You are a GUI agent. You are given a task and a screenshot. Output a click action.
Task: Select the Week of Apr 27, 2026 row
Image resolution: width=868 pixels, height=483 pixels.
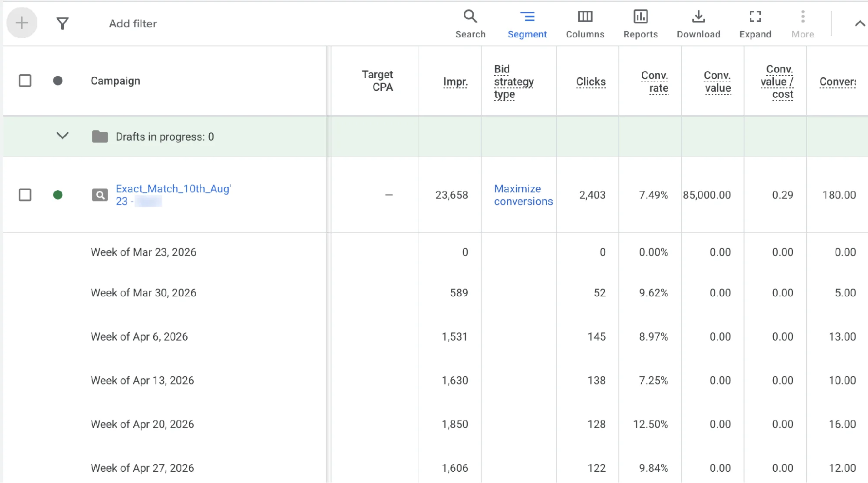[142, 468]
